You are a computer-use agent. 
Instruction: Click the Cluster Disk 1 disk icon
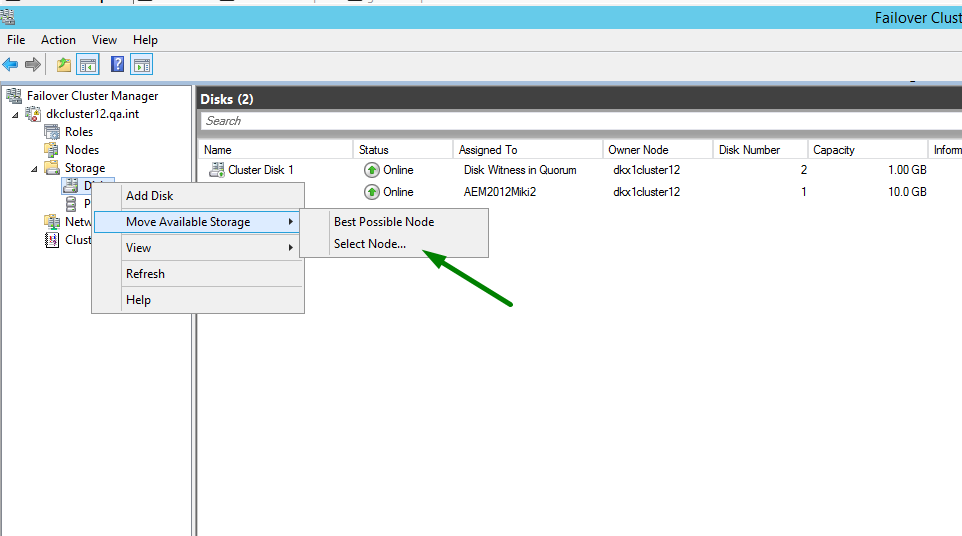click(217, 170)
